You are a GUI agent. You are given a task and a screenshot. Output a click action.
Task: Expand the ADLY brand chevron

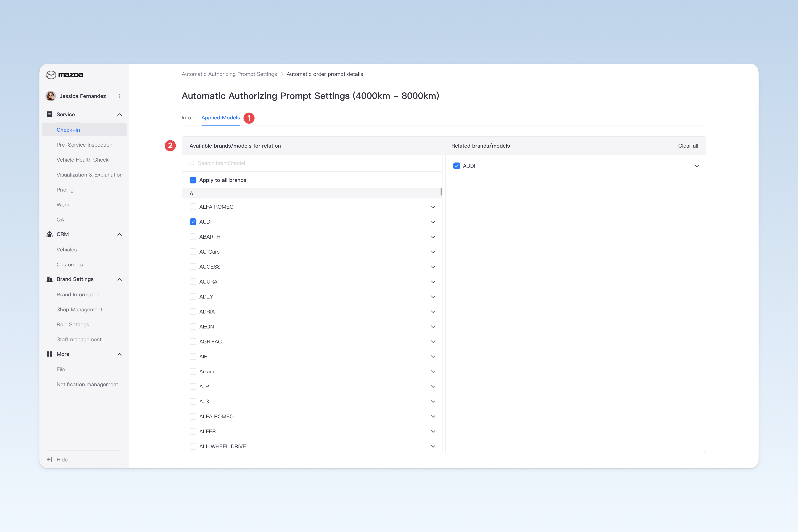[x=433, y=297]
